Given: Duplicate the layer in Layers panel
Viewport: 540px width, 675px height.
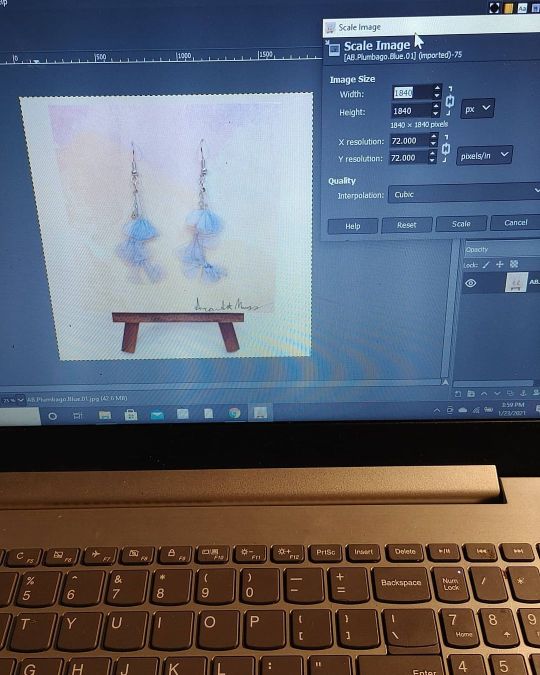Looking at the screenshot, I should click(510, 393).
